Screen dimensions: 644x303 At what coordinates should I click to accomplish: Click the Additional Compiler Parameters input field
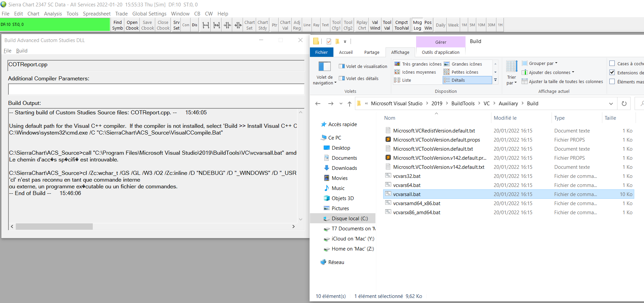[x=156, y=89]
